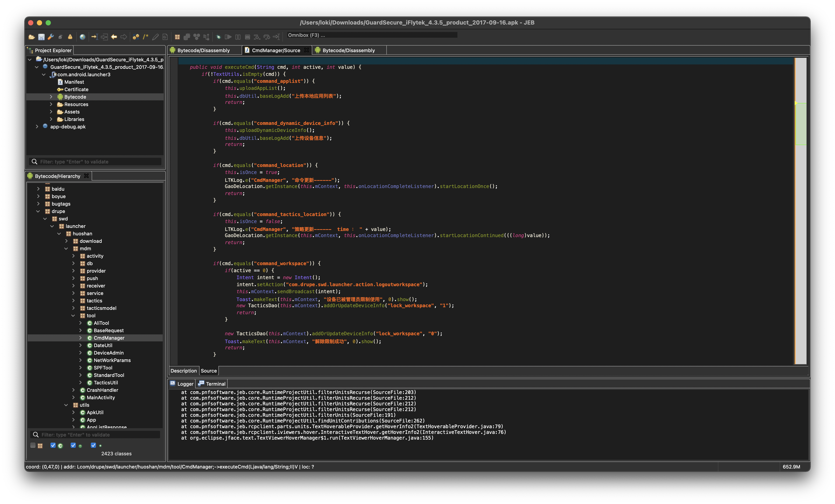
Task: Click the Jump-to arrow-with-bracket icon
Action: (x=95, y=37)
